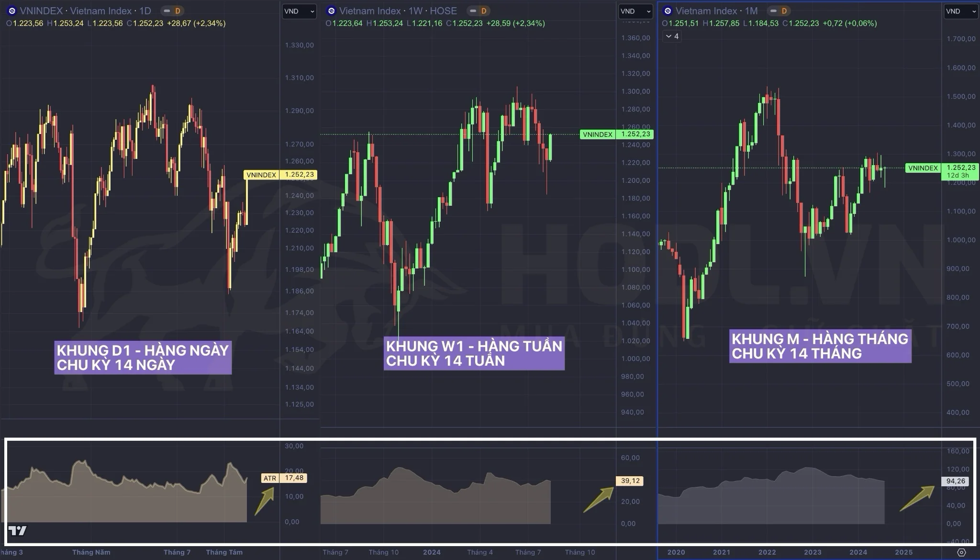This screenshot has height=560, width=980.
Task: Open the TradingView logo at bottom left
Action: 17,530
